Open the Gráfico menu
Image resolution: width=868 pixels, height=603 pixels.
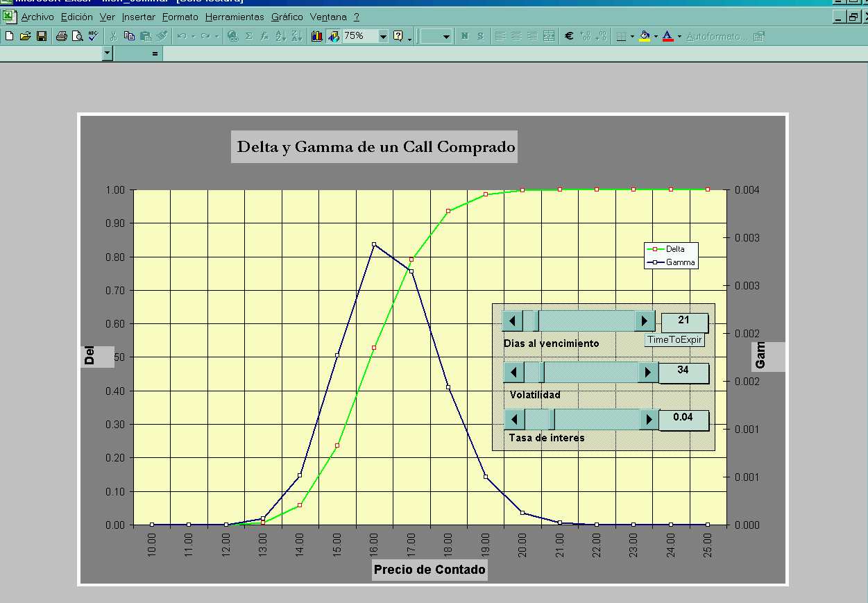click(287, 17)
